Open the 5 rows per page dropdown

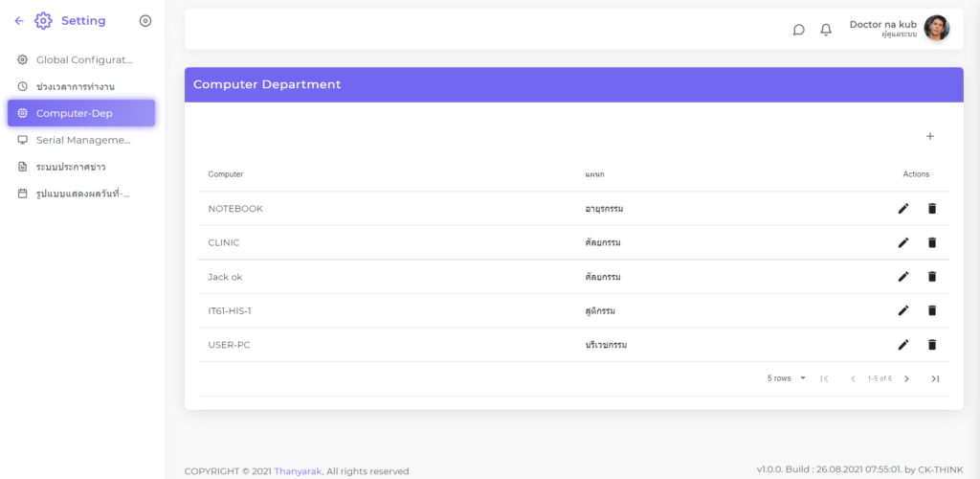pos(787,378)
